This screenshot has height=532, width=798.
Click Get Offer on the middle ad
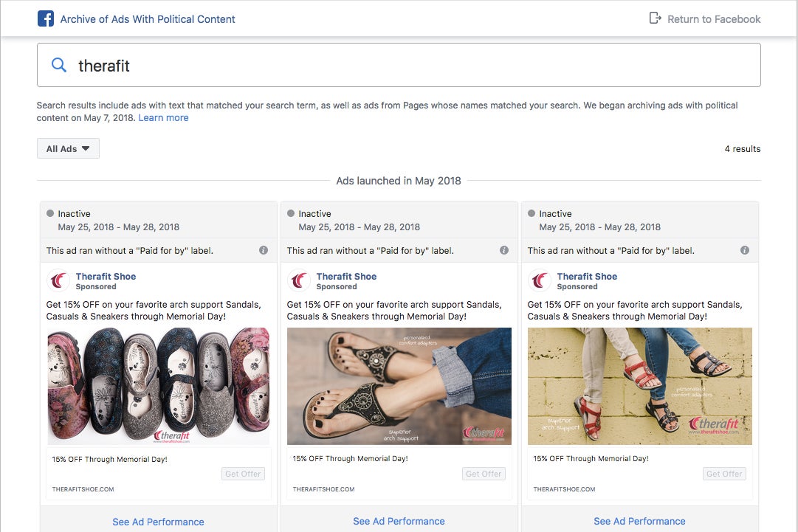click(x=484, y=474)
